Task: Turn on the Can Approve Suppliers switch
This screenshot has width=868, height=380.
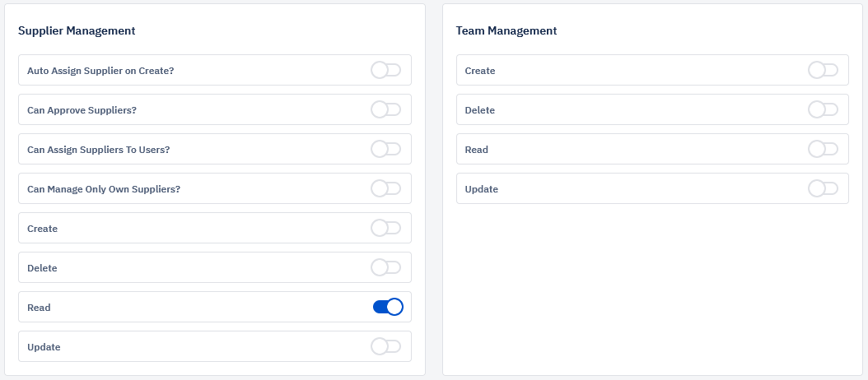Action: (386, 109)
